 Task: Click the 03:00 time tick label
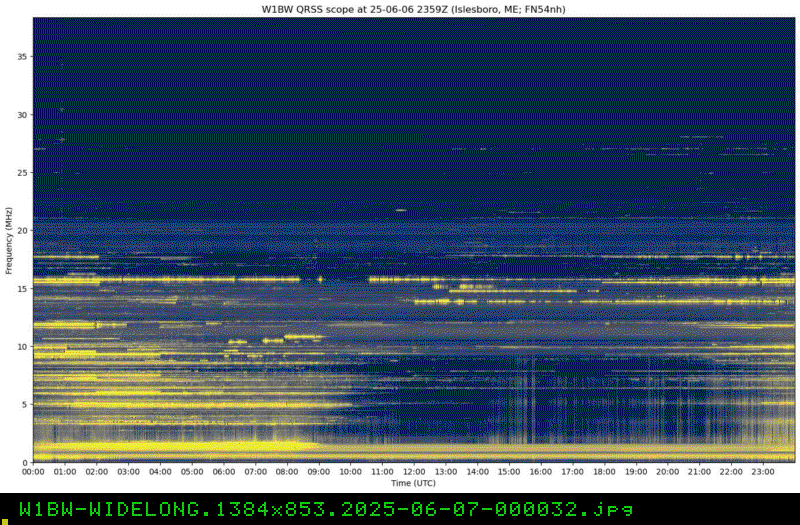coord(129,472)
